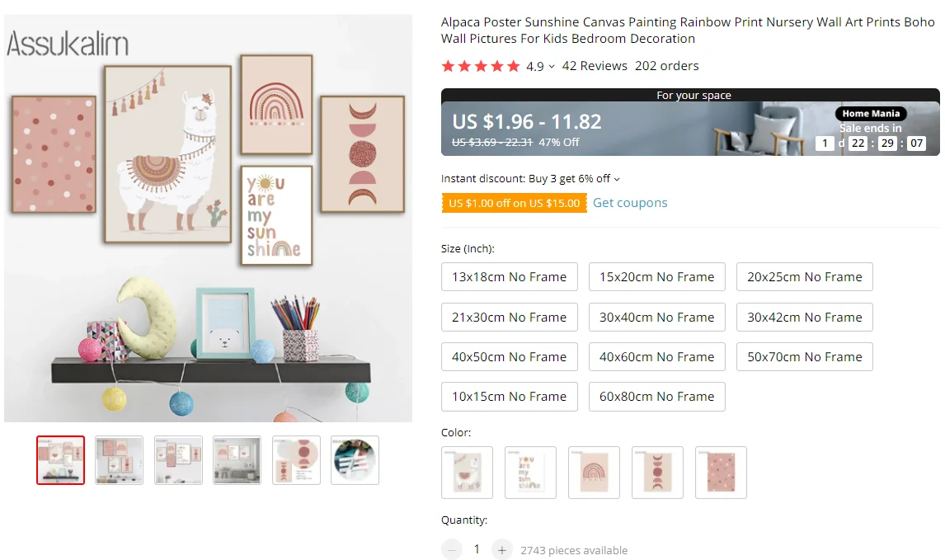The image size is (945, 560).
Task: Select size 60x80cm No Frame
Action: tap(656, 397)
